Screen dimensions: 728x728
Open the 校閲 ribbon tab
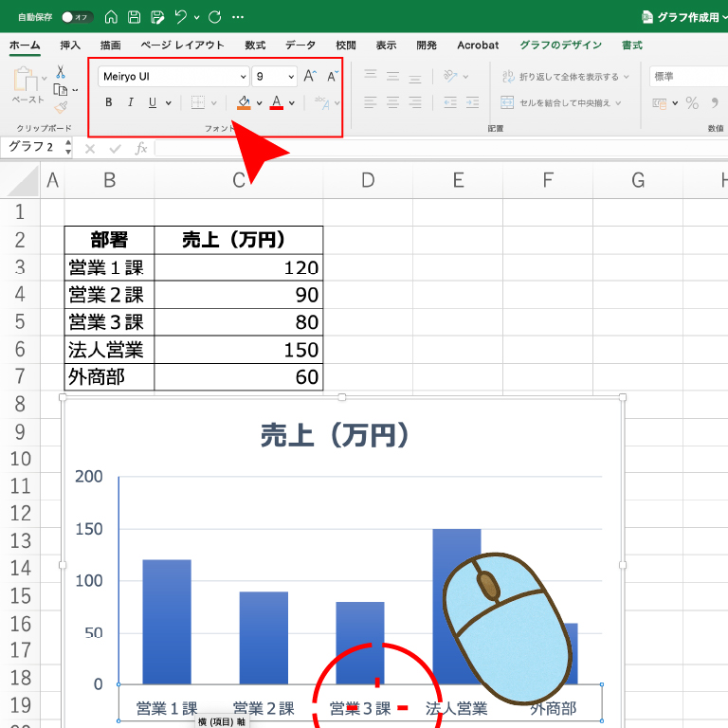346,45
